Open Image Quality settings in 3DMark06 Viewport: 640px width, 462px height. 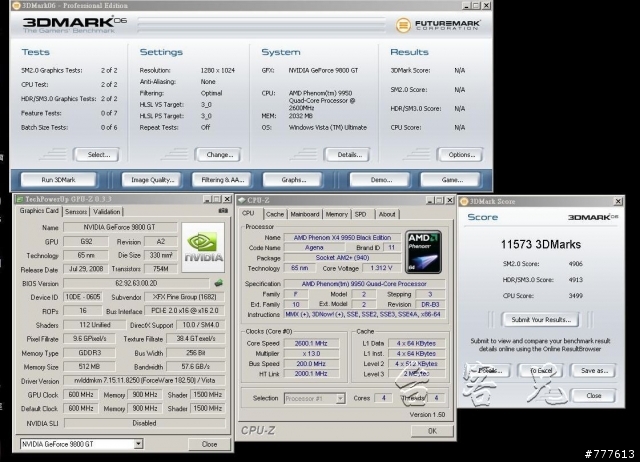point(153,180)
